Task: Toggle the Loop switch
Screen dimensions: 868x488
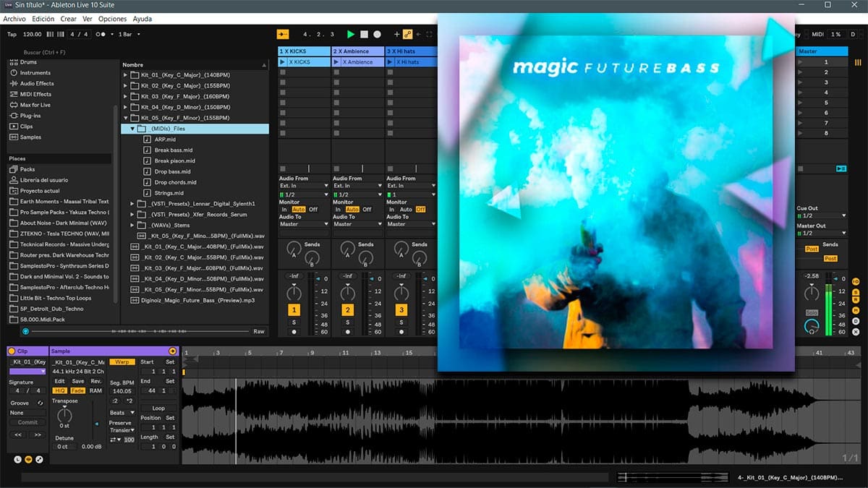Action: [158, 408]
